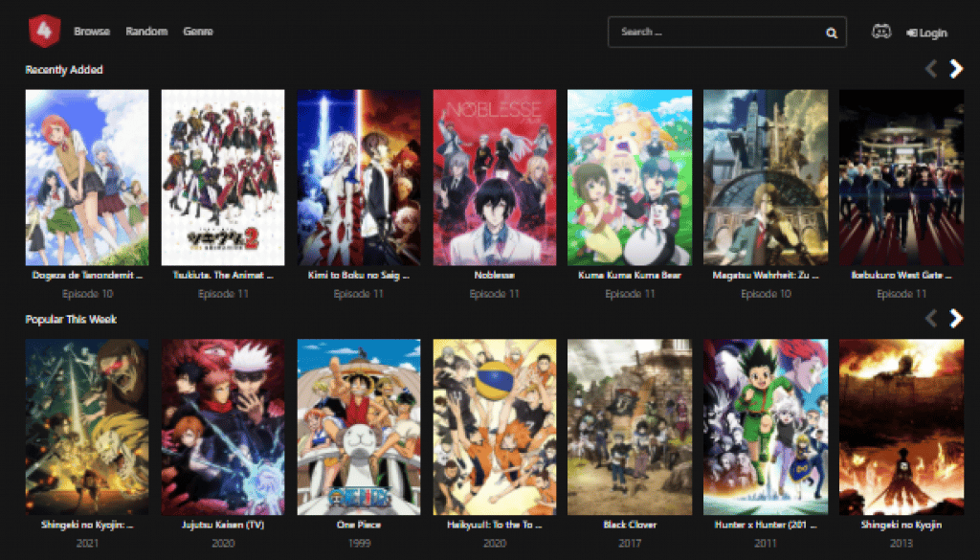Click the Hunter x Hunter title text
The width and height of the screenshot is (980, 560).
766,525
